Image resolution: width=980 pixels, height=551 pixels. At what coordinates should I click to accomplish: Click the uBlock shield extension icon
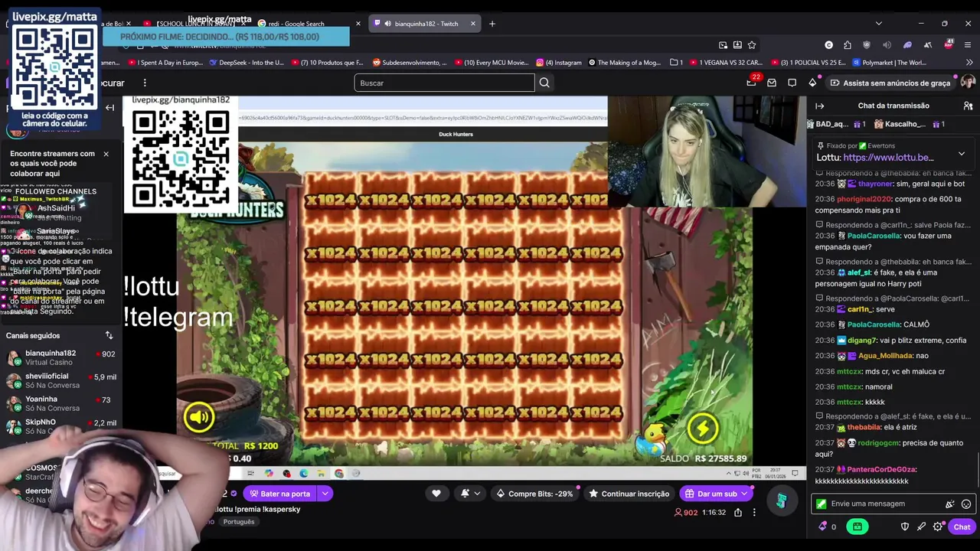pos(867,45)
